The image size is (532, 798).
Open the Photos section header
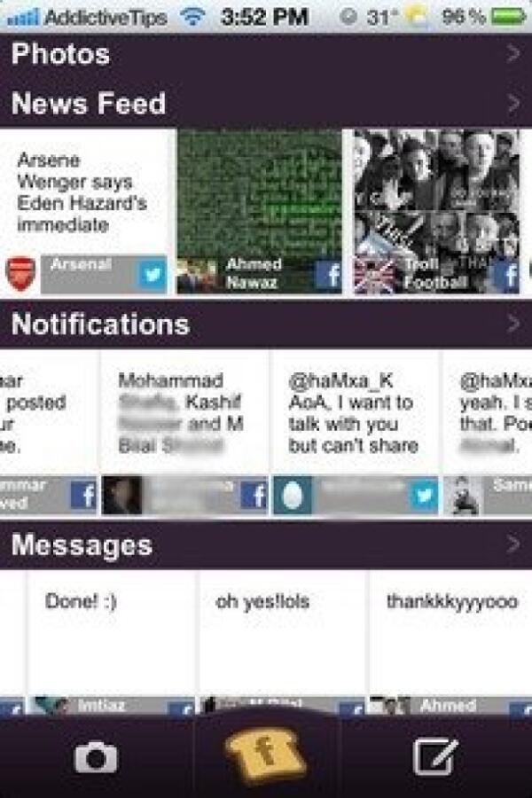click(x=266, y=54)
